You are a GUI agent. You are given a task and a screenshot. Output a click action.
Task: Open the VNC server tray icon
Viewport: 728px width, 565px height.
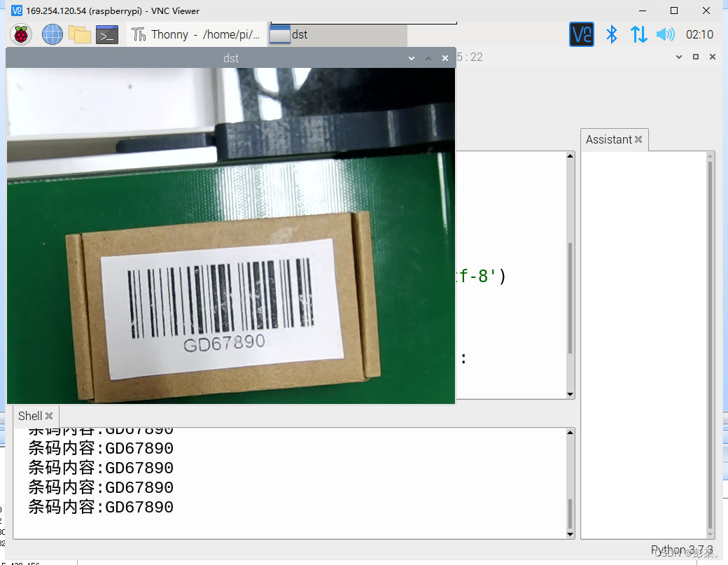[x=581, y=34]
